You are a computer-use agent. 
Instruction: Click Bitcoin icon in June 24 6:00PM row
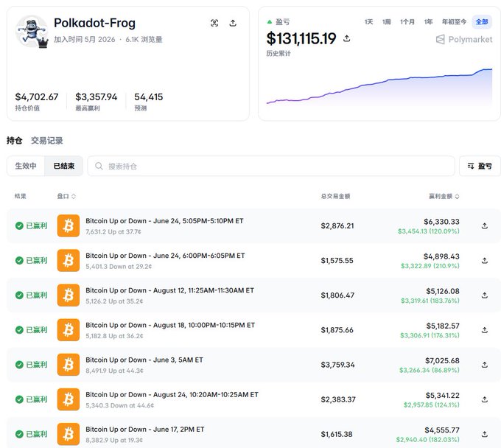click(x=69, y=260)
